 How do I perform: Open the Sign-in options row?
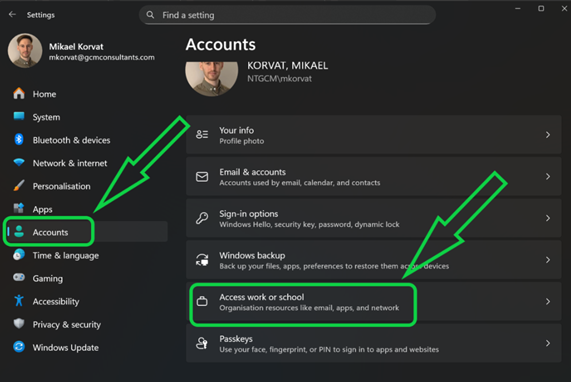(x=374, y=218)
